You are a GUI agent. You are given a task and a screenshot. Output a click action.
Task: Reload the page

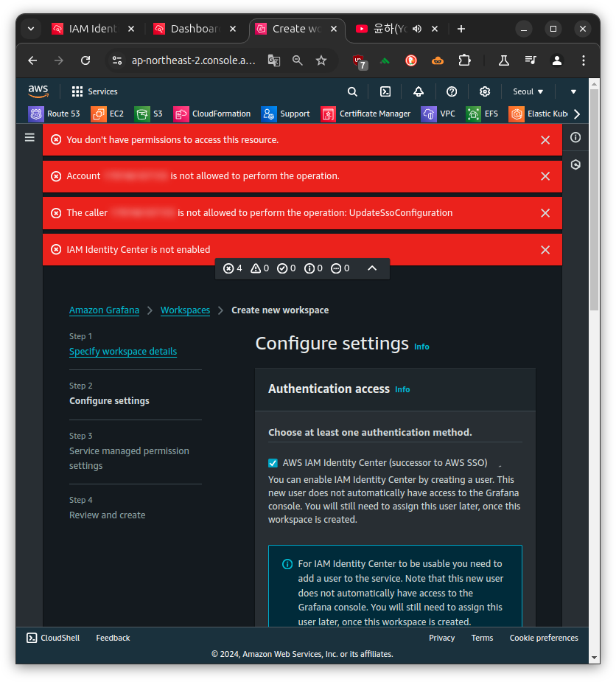pos(85,60)
